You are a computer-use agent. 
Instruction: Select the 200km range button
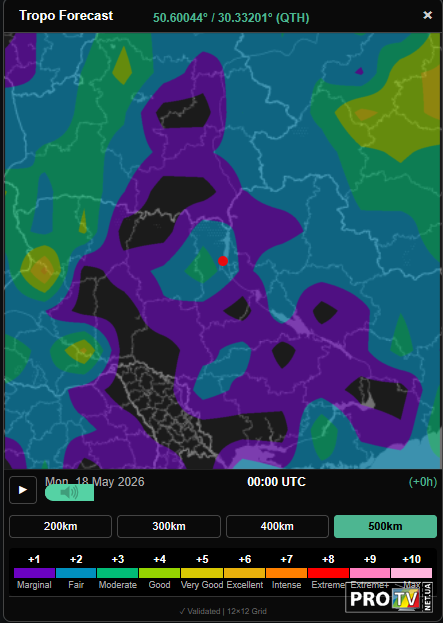tap(60, 526)
